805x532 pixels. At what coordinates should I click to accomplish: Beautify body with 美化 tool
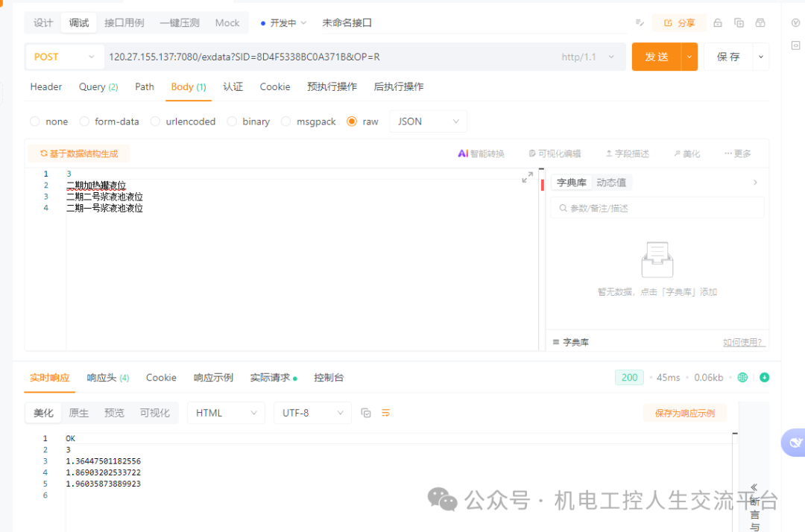(687, 153)
